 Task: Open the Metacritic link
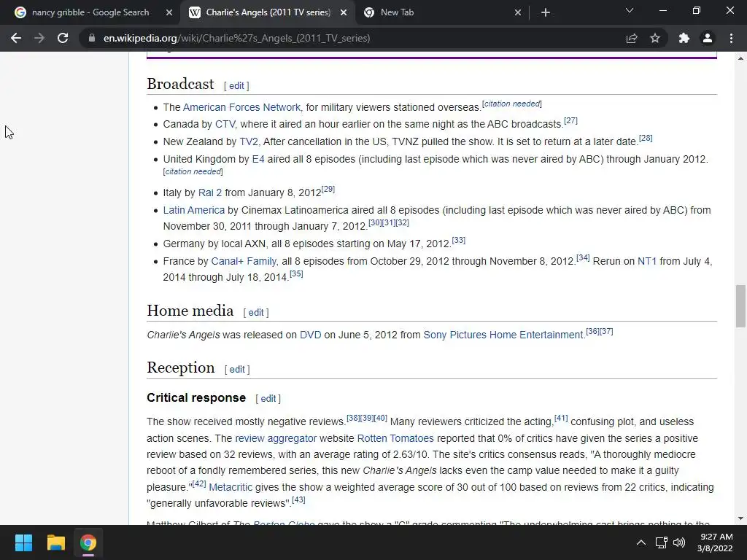click(x=231, y=487)
